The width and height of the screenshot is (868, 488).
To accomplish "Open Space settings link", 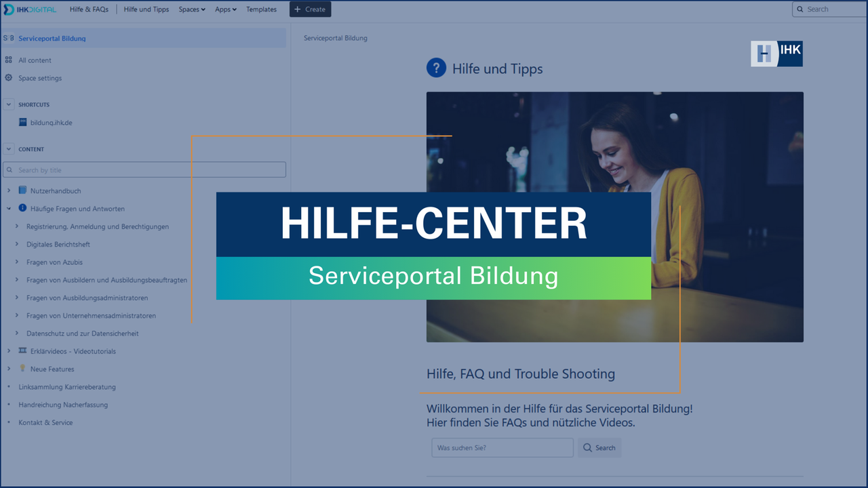I will [40, 78].
